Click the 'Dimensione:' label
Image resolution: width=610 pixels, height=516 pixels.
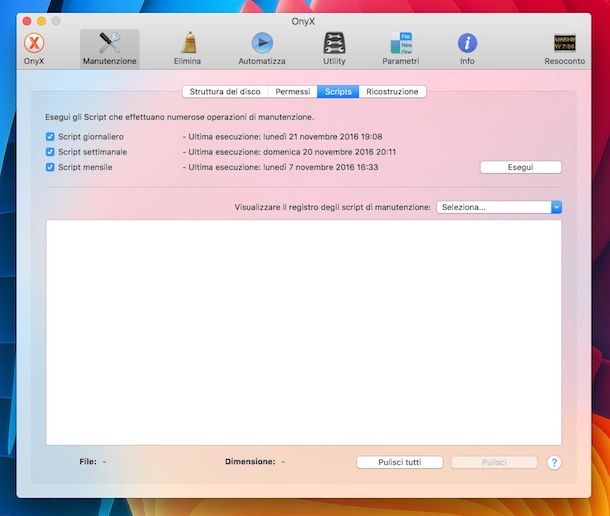click(x=250, y=462)
